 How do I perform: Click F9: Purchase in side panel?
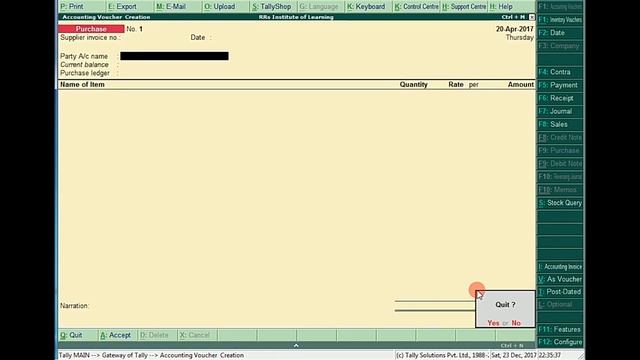[x=560, y=151]
